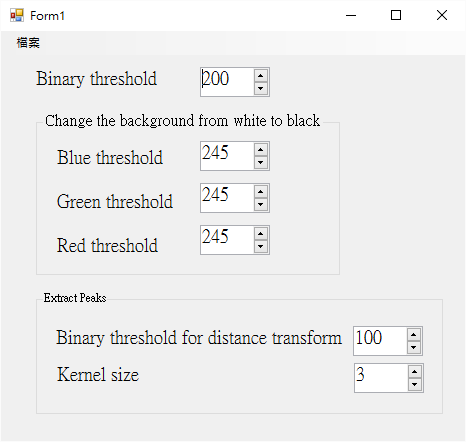The height and width of the screenshot is (442, 466).
Task: Increase distance transform binary threshold
Action: point(414,335)
